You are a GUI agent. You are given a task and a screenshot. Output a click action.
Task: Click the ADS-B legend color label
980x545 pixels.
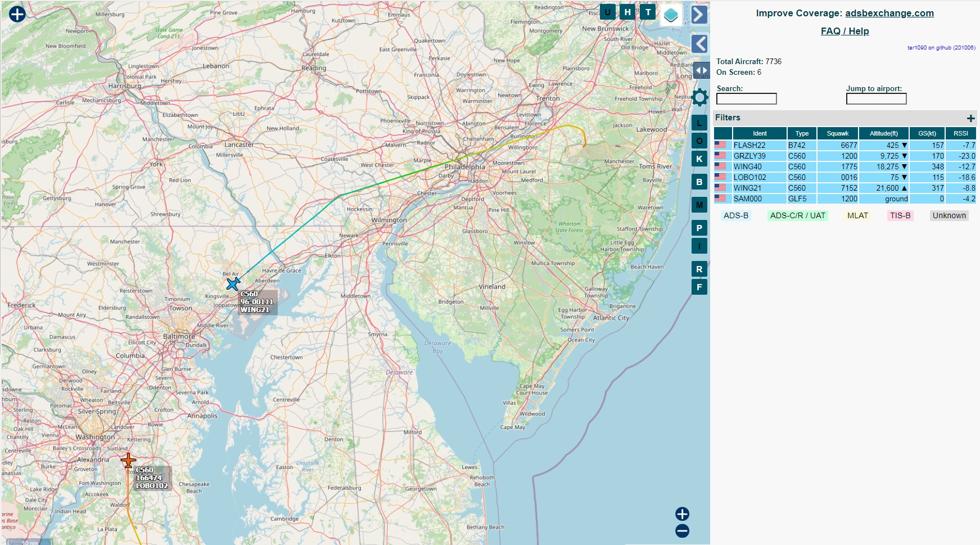click(x=736, y=215)
